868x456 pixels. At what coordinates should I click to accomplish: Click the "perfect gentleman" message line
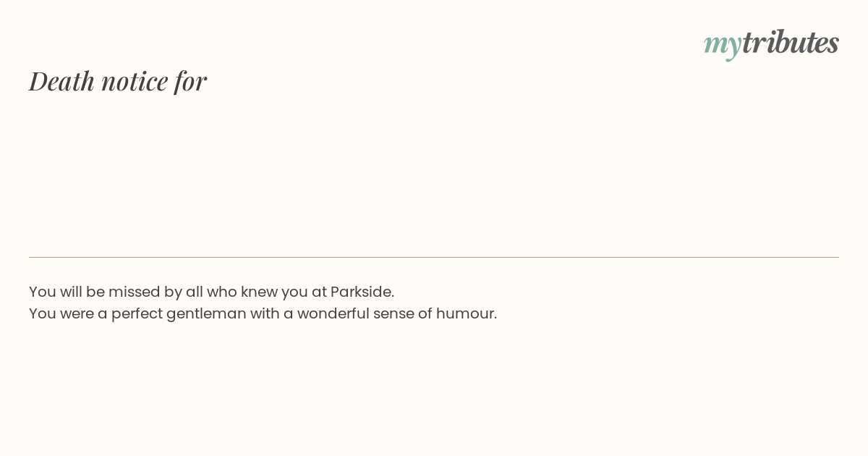[x=263, y=313]
